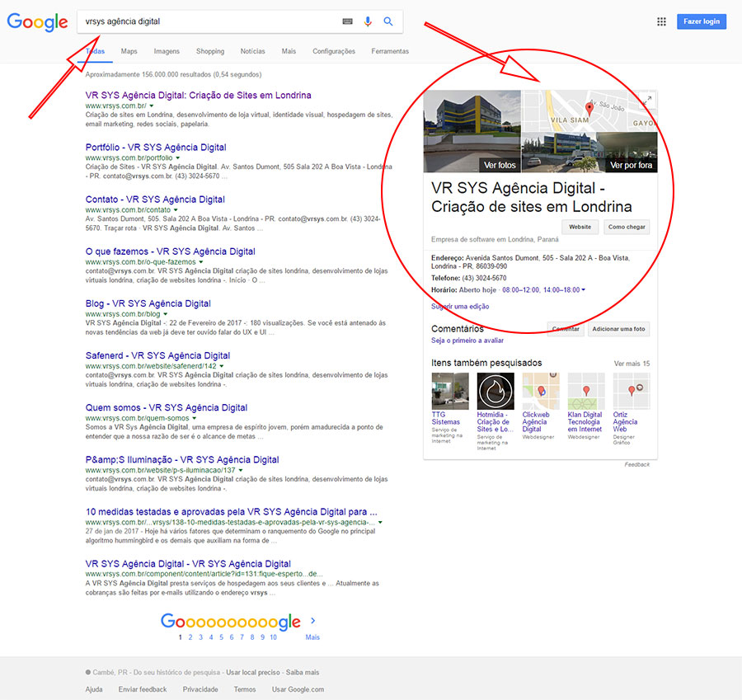Open the Google apps grid icon
The height and width of the screenshot is (700, 742).
[661, 21]
